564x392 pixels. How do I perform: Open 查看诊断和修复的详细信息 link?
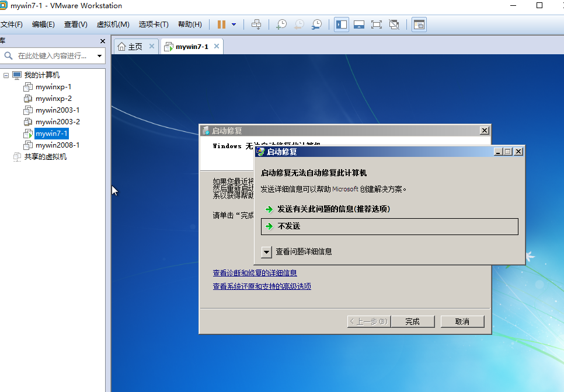pos(255,273)
